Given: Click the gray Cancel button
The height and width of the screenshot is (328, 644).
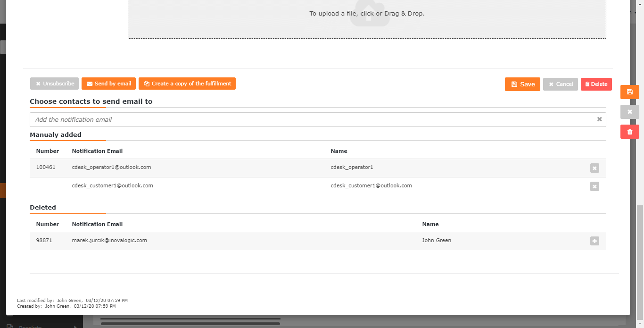Looking at the screenshot, I should click(x=561, y=84).
